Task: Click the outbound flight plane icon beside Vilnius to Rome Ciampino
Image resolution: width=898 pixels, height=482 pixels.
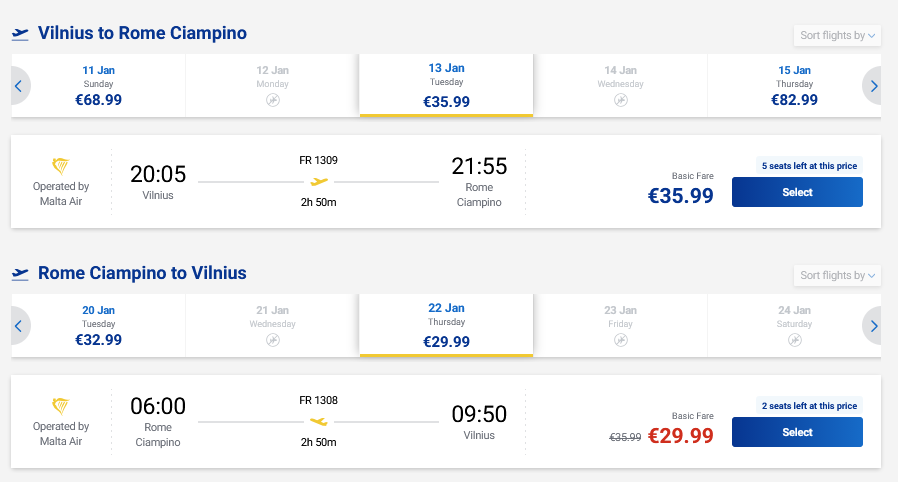Action: click(20, 34)
